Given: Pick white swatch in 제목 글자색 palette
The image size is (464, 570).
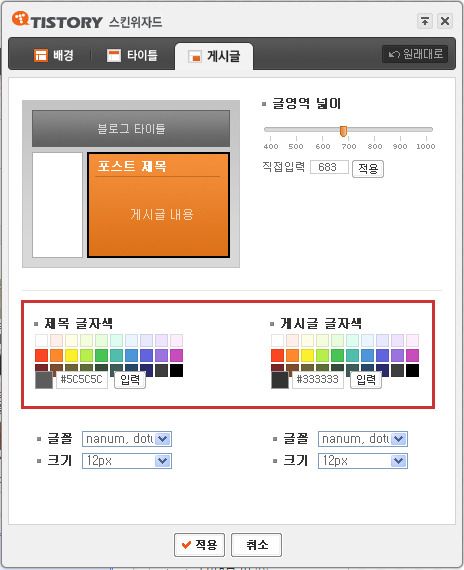Looking at the screenshot, I should coord(42,340).
